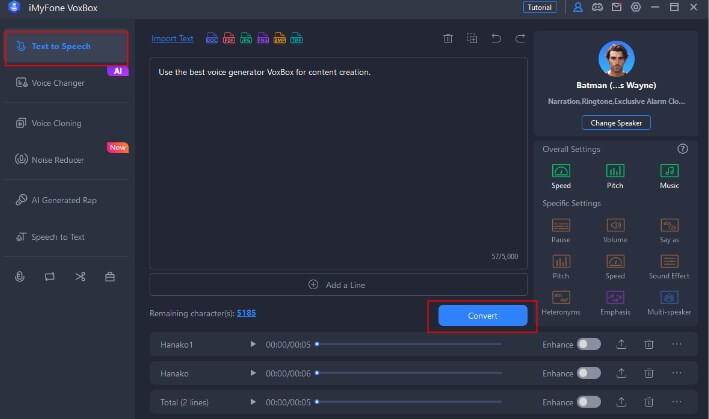Click the teal import file icon
The image size is (709, 419).
[297, 38]
